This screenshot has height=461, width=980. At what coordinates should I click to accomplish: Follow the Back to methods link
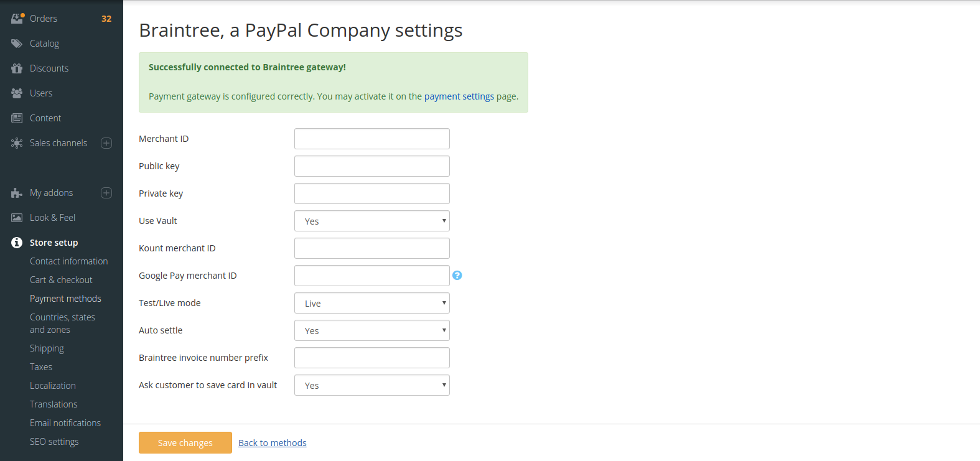[x=272, y=442]
